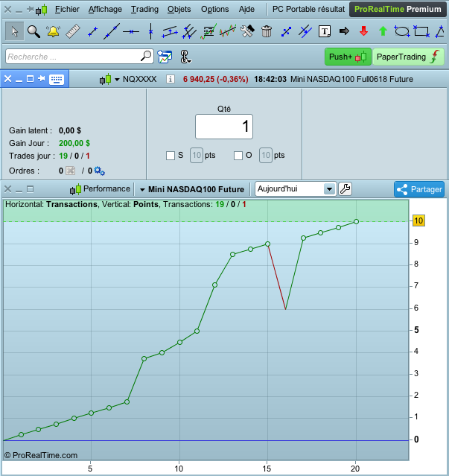
Task: Click the chart point at transaction 20
Action: tap(356, 221)
